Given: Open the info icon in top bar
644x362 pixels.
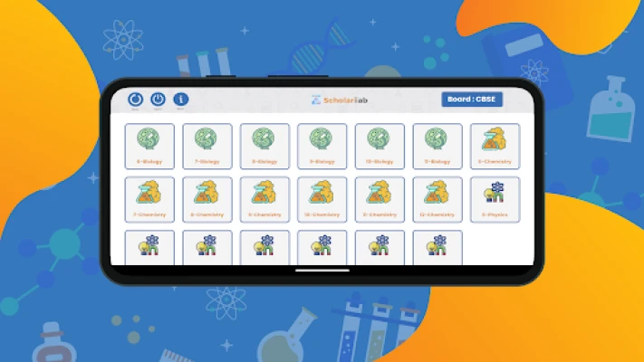Looking at the screenshot, I should tap(180, 100).
